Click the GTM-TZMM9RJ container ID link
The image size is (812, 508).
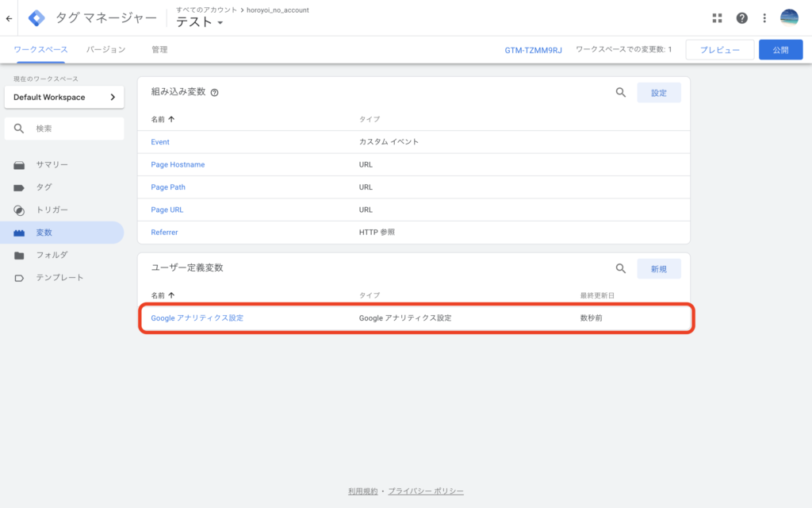click(x=533, y=50)
